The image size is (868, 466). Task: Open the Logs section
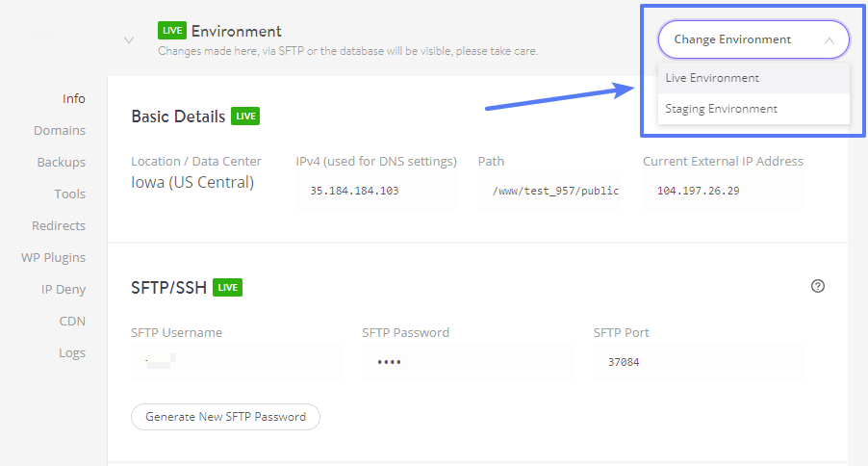72,353
